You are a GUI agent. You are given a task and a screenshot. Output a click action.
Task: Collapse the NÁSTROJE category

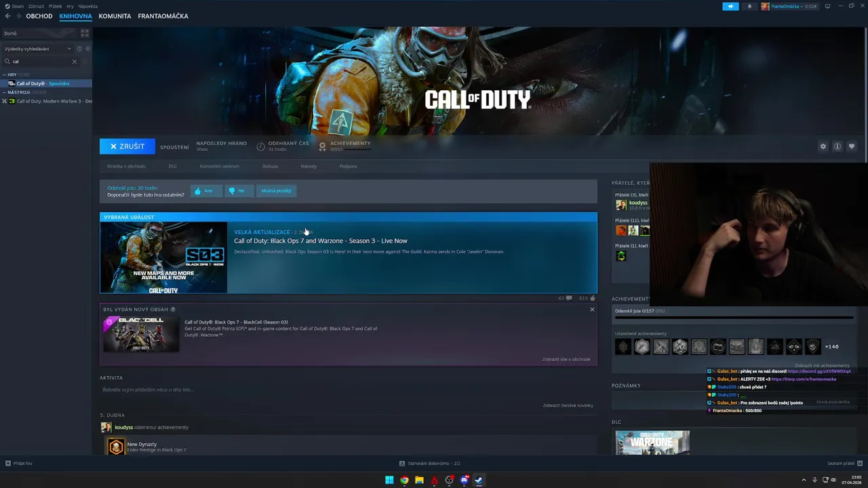4,92
